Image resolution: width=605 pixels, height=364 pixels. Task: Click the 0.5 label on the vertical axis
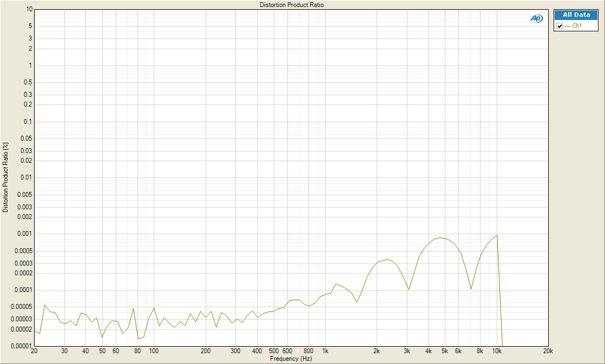(28, 82)
